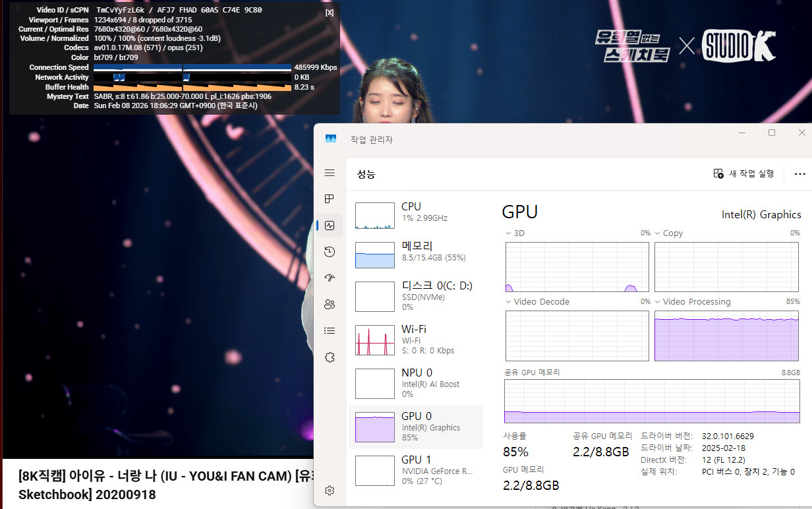
Task: Open the Processes page icon in sidebar
Action: pyautogui.click(x=330, y=199)
